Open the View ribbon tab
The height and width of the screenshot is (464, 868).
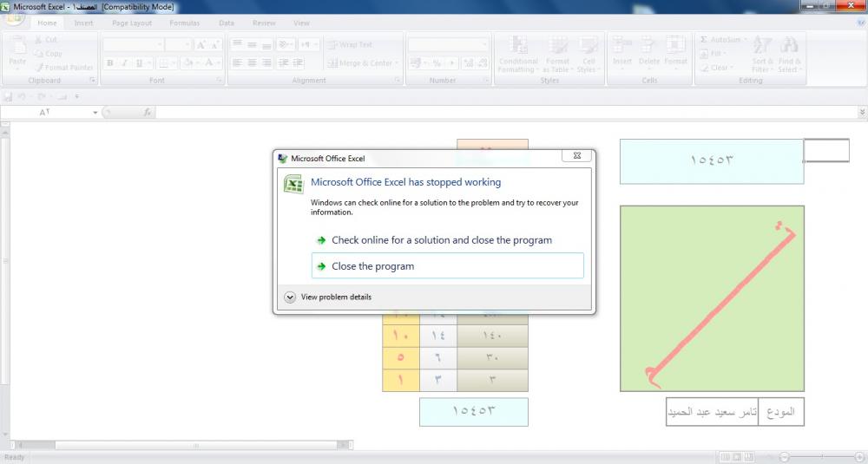302,23
